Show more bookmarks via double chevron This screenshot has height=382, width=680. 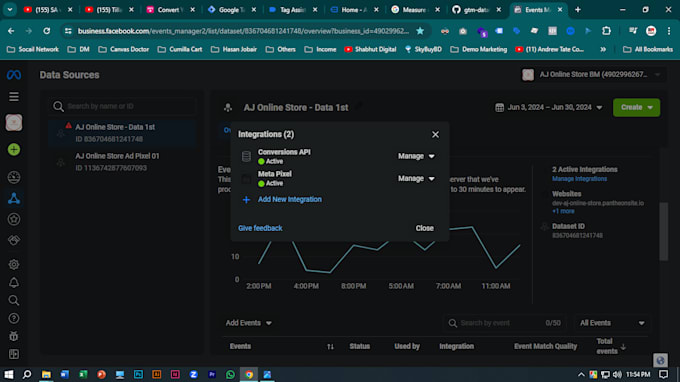click(x=603, y=49)
